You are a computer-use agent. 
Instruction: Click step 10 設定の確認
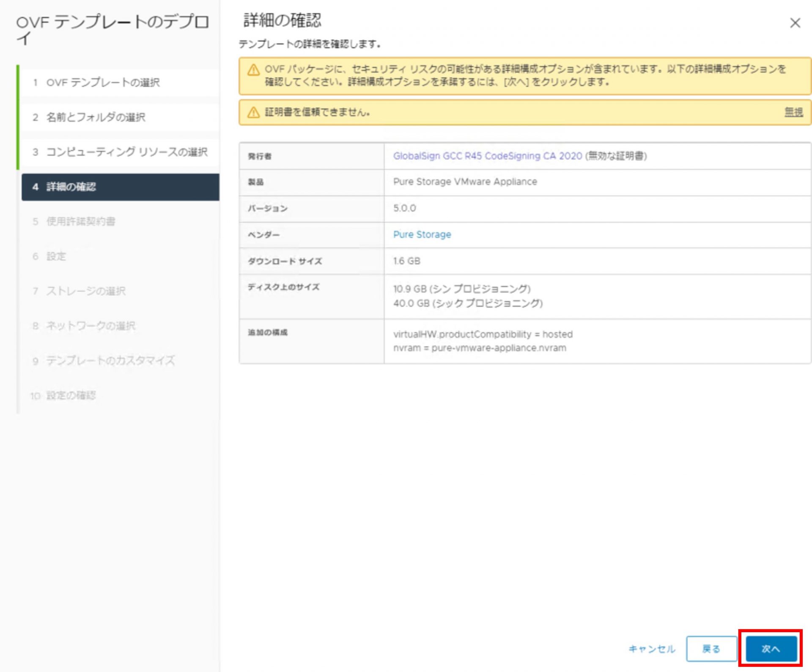click(71, 395)
